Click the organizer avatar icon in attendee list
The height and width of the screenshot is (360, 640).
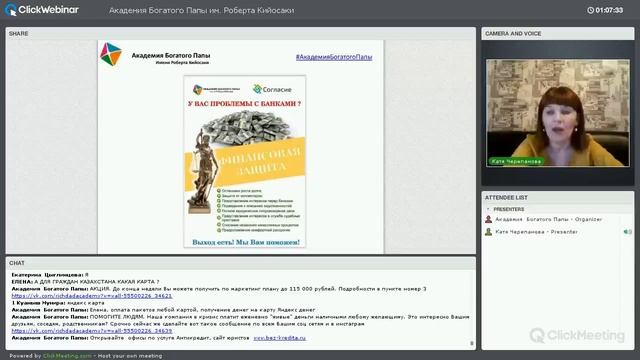click(x=488, y=219)
